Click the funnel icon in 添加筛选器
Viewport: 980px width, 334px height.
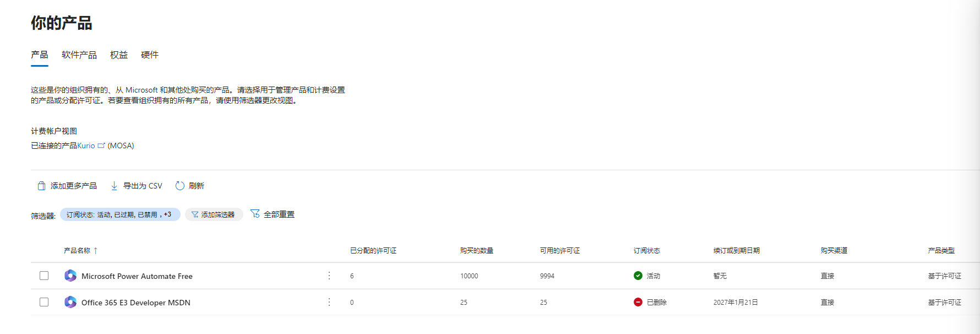pyautogui.click(x=195, y=214)
